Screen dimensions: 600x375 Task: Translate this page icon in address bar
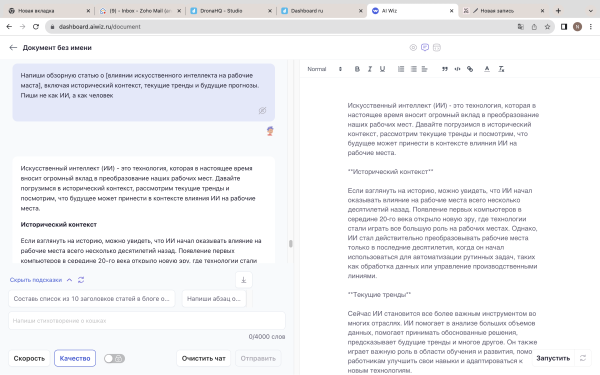click(x=520, y=27)
